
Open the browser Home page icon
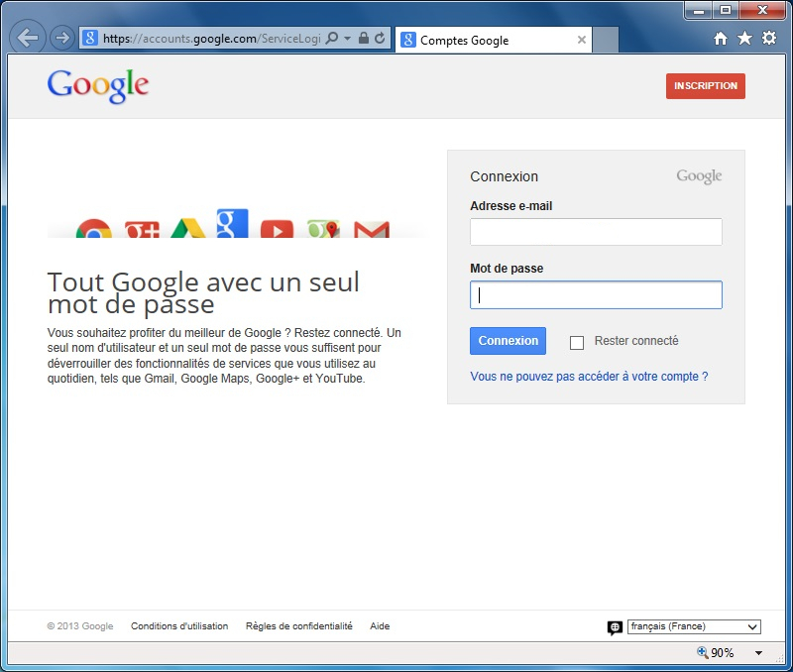coord(721,39)
